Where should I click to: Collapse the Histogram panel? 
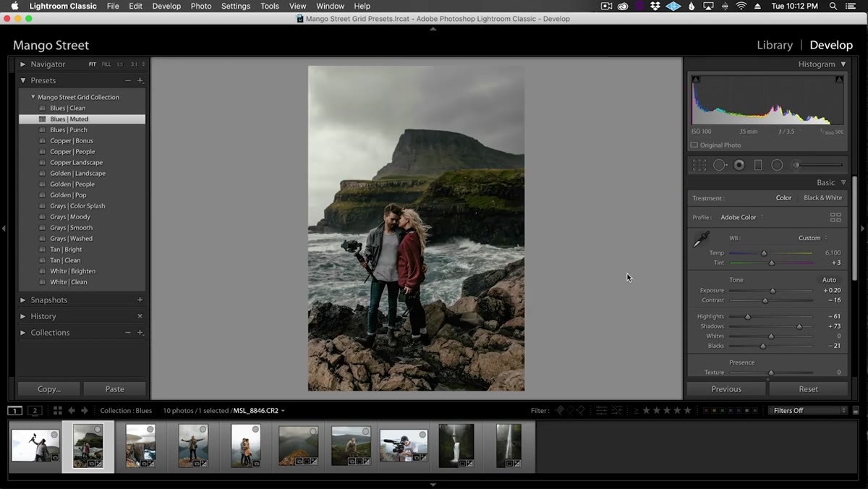click(x=843, y=64)
